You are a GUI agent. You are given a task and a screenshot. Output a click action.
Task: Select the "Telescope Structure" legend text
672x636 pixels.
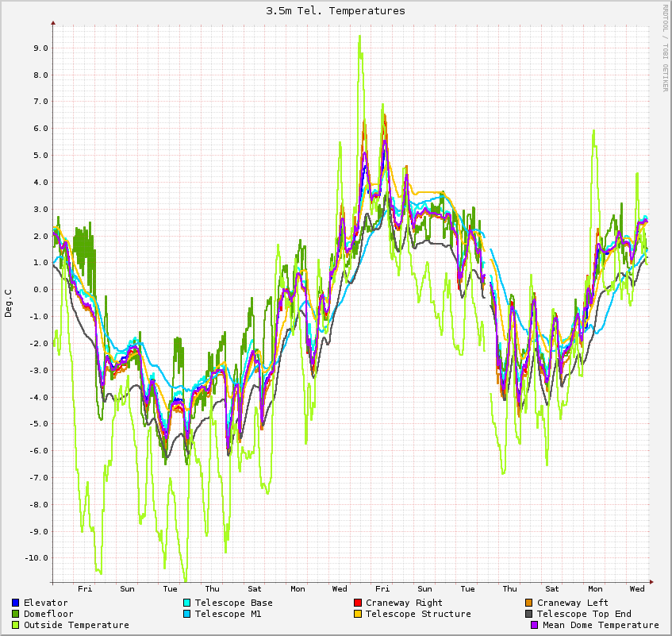point(418,614)
